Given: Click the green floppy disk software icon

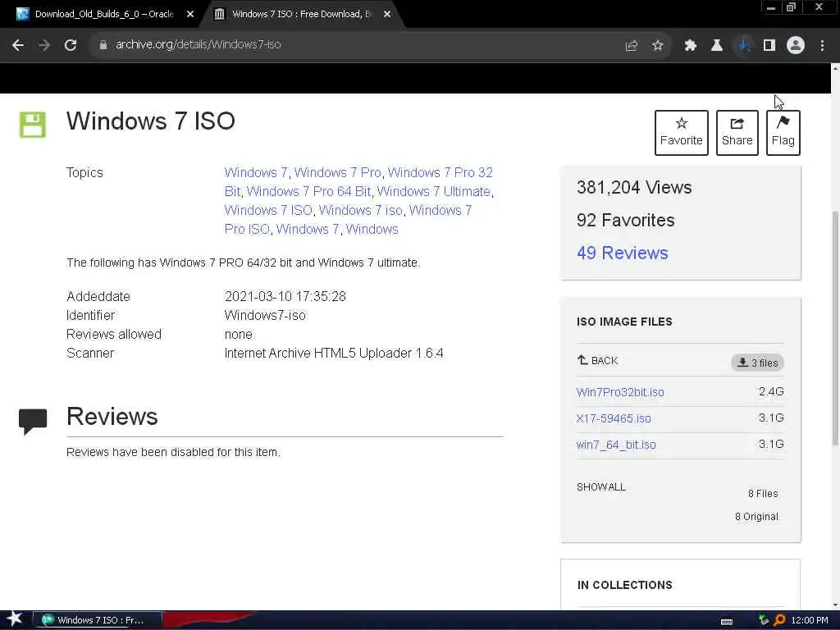Looking at the screenshot, I should tap(33, 125).
